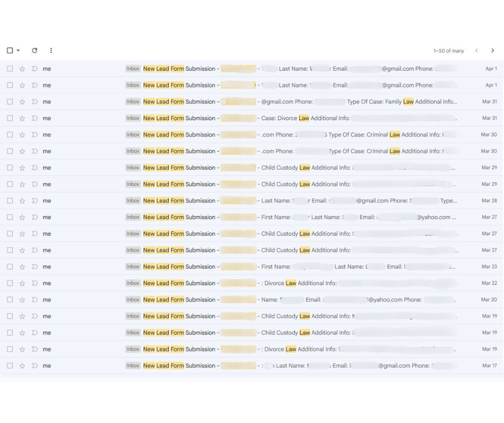The width and height of the screenshot is (504, 423).
Task: Star the Mar 31 Divorce Law email
Action: tap(22, 118)
